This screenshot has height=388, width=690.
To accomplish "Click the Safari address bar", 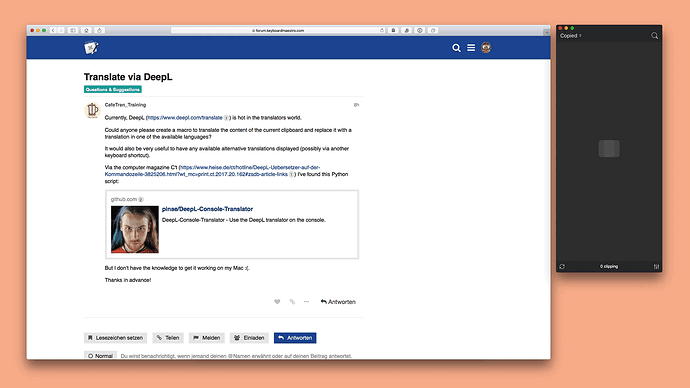I will pyautogui.click(x=278, y=30).
